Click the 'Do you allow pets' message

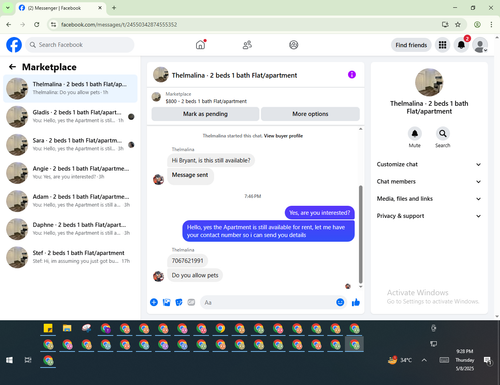tap(195, 275)
